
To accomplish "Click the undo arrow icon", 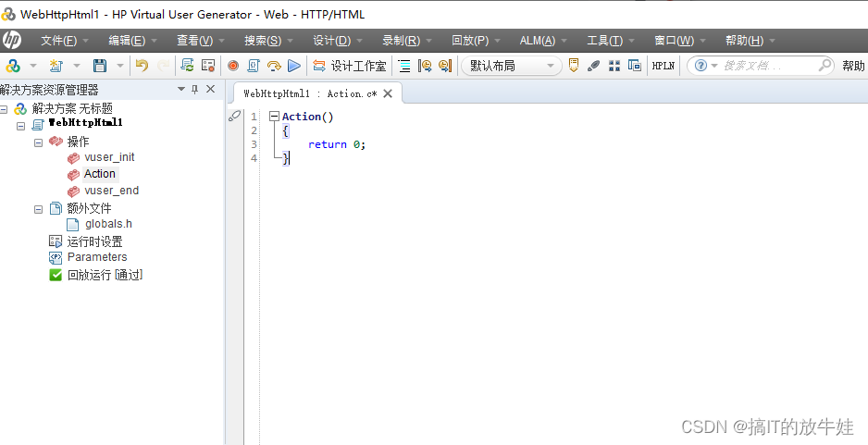I will coord(143,66).
